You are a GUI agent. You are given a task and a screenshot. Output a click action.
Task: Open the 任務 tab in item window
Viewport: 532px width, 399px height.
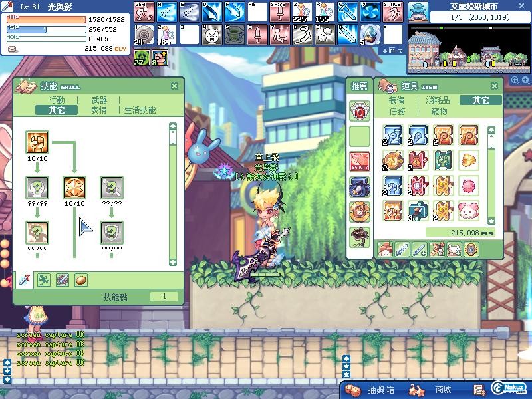397,111
